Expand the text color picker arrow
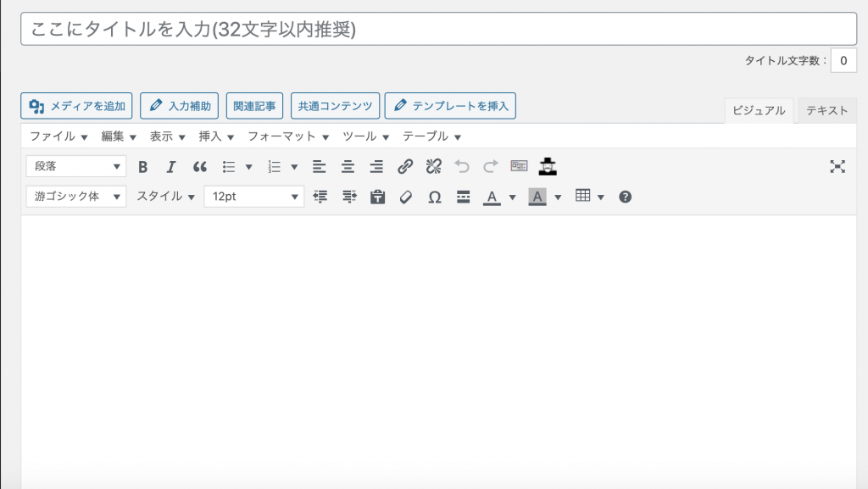 513,197
